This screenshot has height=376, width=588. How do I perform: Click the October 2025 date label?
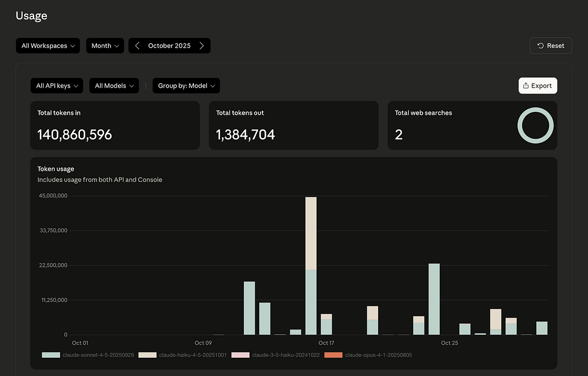pos(169,46)
